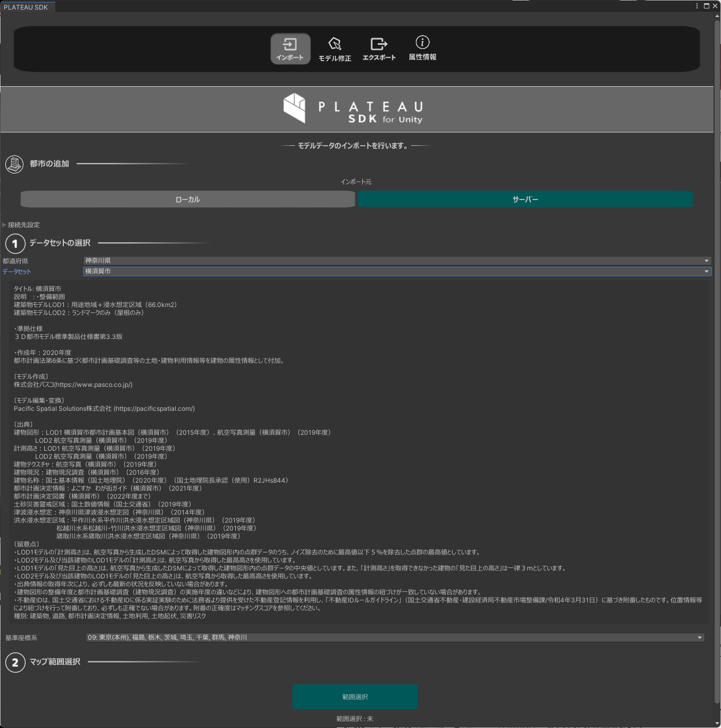Click the line starting '建築物モデルLOD2'
Screen dimensions: 721x728
point(79,313)
